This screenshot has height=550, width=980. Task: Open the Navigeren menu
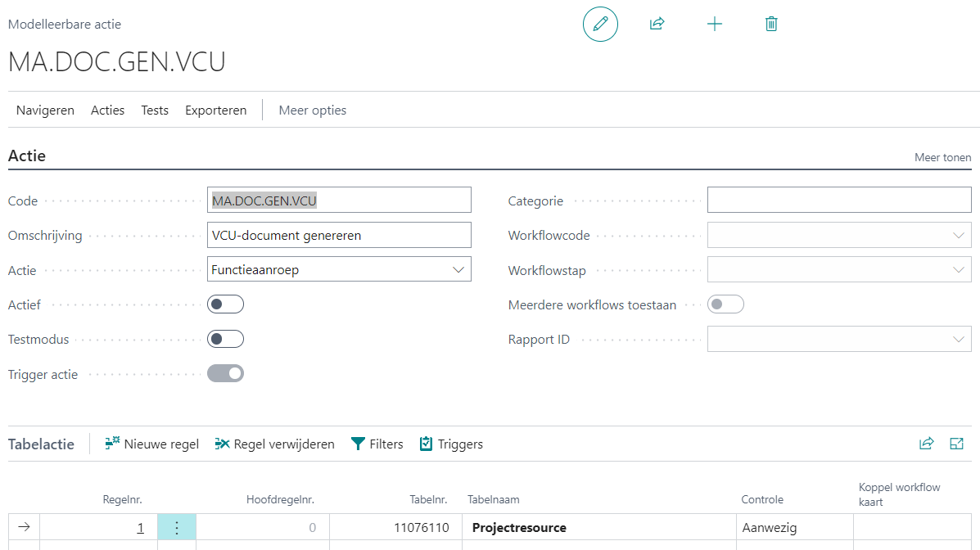[x=45, y=110]
